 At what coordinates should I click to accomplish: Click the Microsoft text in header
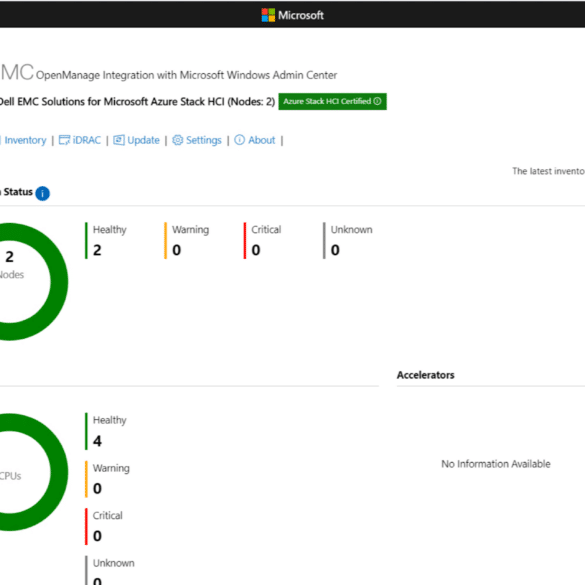point(301,15)
